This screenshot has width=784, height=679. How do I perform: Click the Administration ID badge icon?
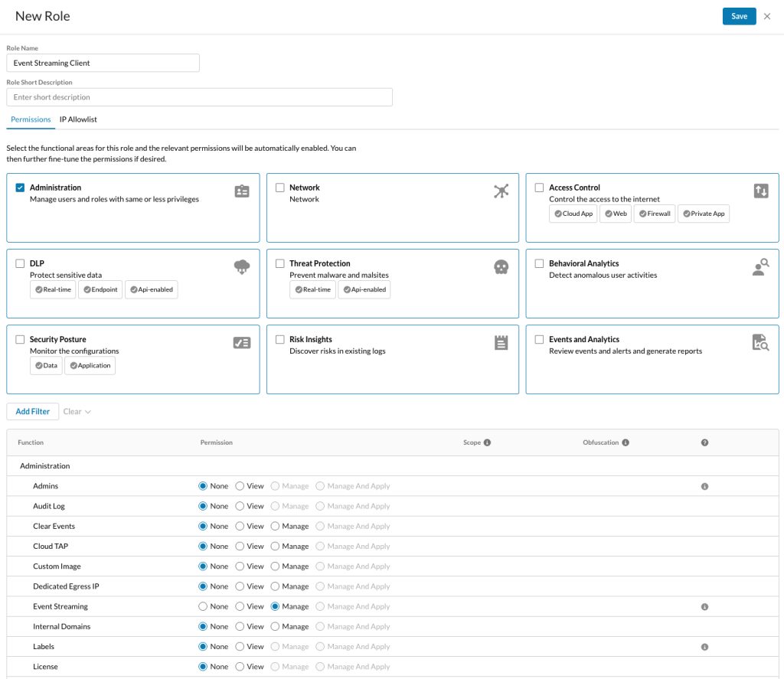coord(242,191)
